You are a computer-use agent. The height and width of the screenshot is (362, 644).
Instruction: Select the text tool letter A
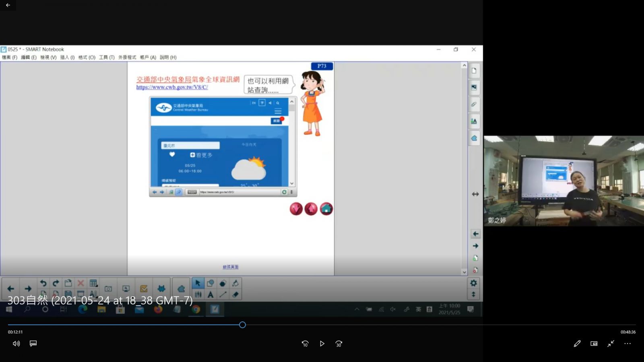click(x=210, y=294)
